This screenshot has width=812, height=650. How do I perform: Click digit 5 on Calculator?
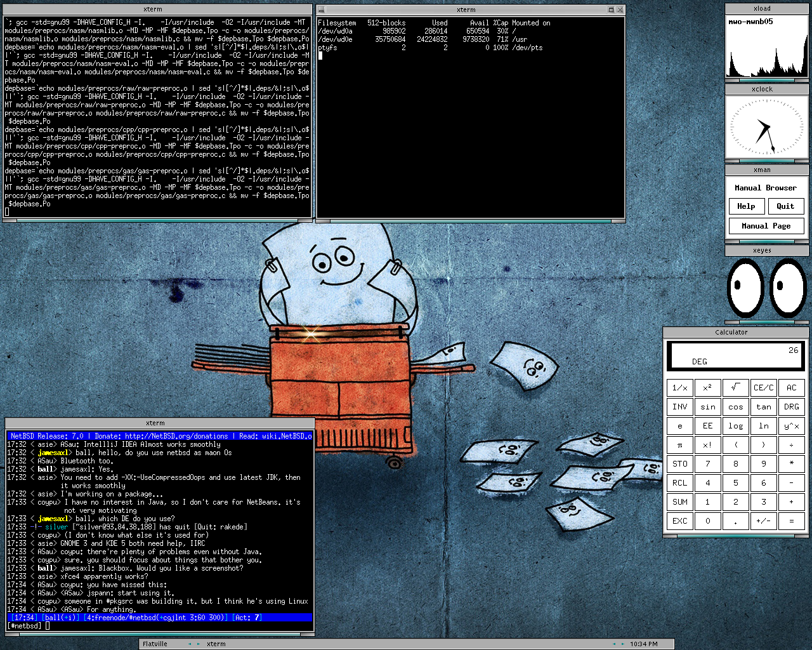[x=735, y=482]
